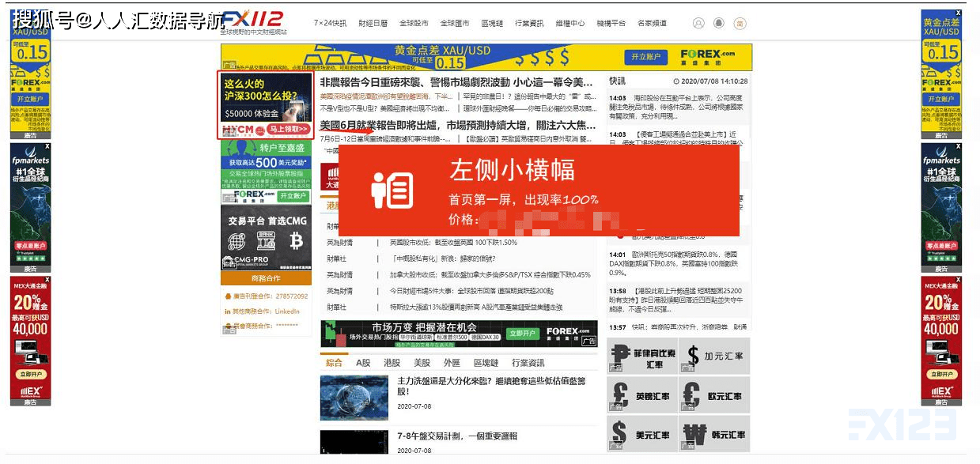Viewport: 980px width, 464px height.
Task: Open 區塊鏈 in the top navigation
Action: tap(492, 24)
